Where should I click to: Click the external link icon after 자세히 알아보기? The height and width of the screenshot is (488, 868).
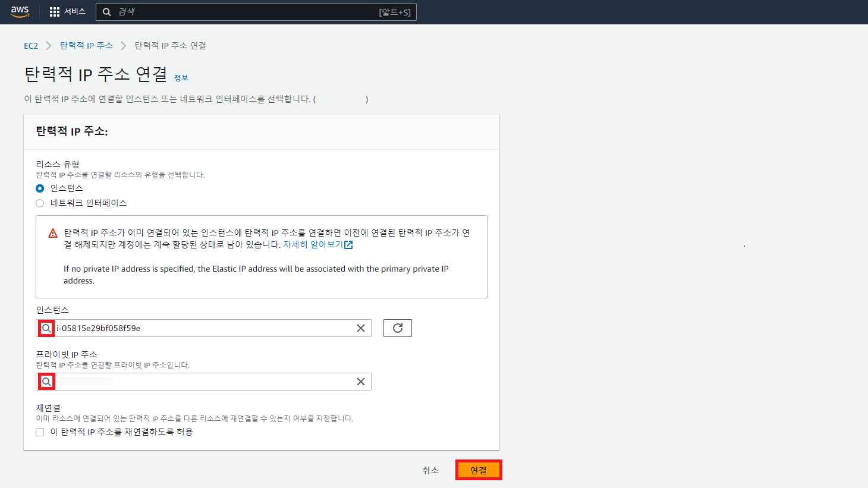click(349, 245)
